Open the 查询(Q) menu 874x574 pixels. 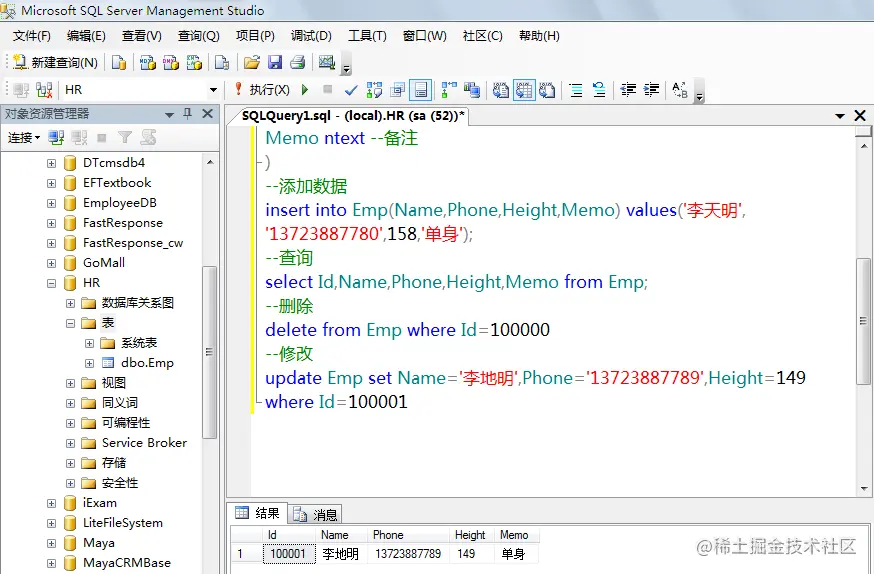pyautogui.click(x=198, y=36)
